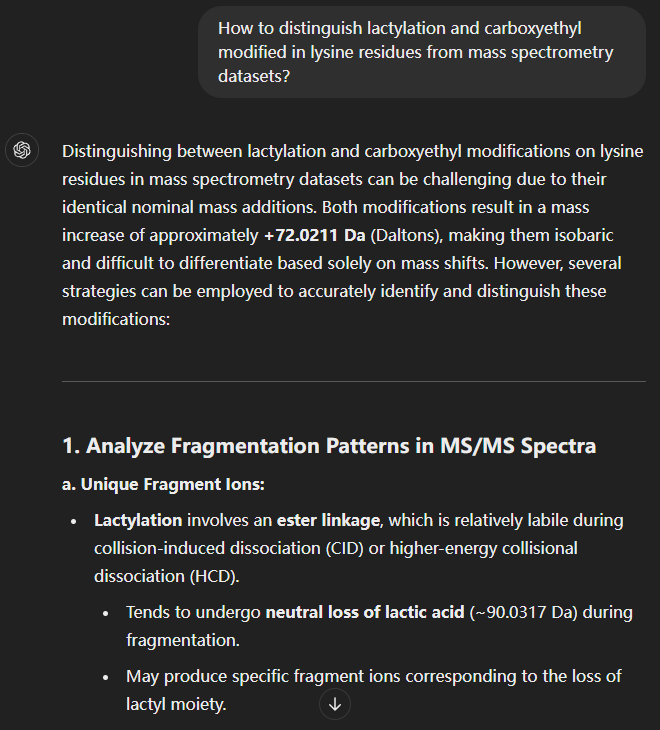The height and width of the screenshot is (730, 660).
Task: Click the scroll-to-bottom down arrow button
Action: pyautogui.click(x=335, y=704)
